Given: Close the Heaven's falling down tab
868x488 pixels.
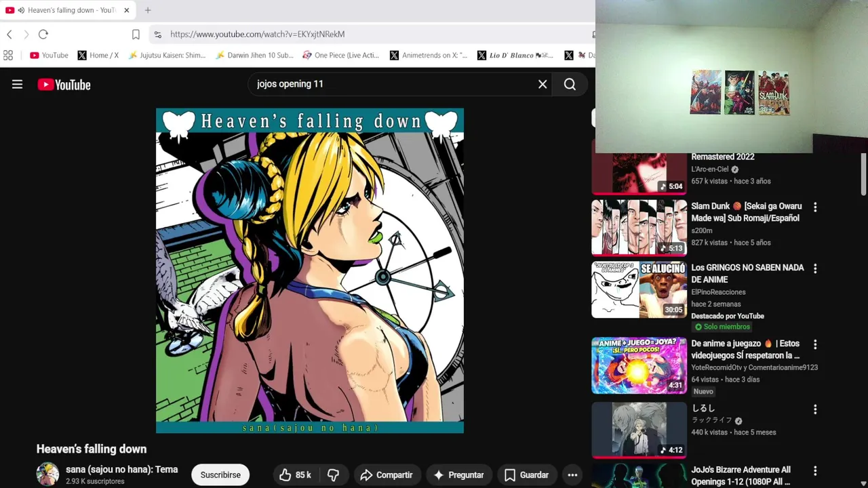Looking at the screenshot, I should 126,10.
